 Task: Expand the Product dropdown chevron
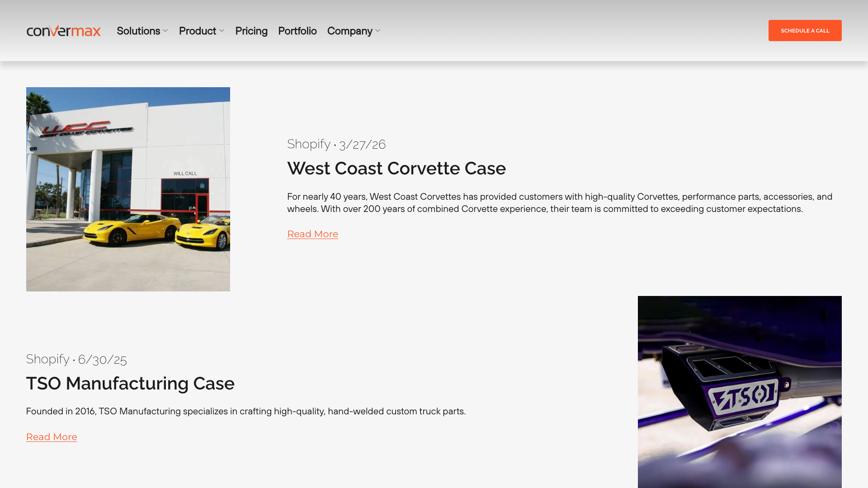coord(222,31)
